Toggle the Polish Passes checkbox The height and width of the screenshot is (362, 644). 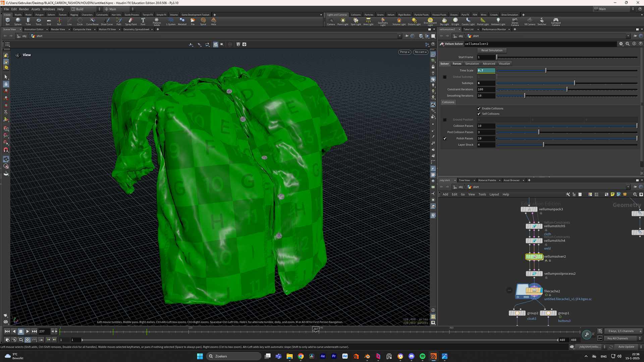(445, 138)
